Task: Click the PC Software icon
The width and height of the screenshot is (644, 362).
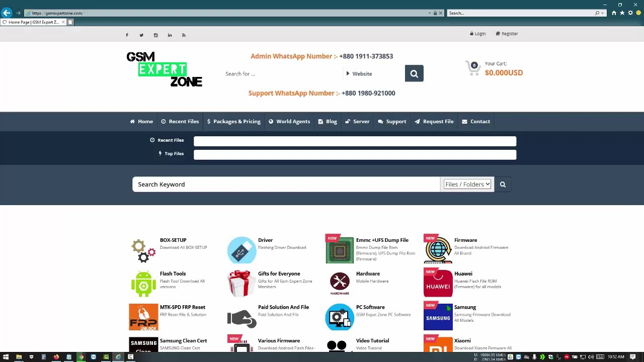Action: click(x=340, y=317)
